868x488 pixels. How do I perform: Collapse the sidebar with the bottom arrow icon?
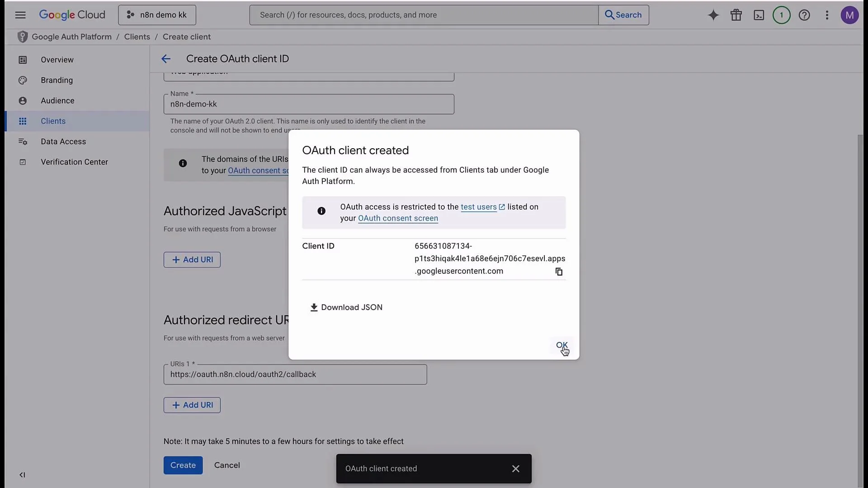click(22, 474)
